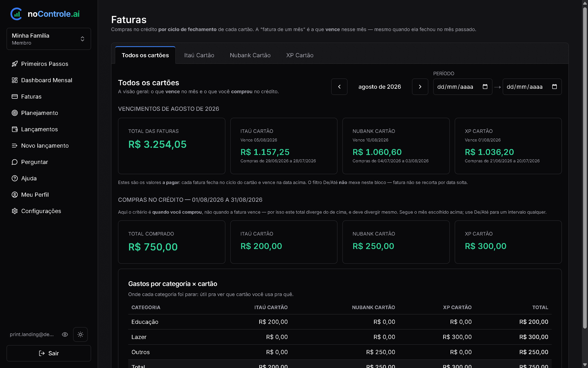588x368 pixels.
Task: Click the Vence 05/08/2026 due date text
Action: 258,140
